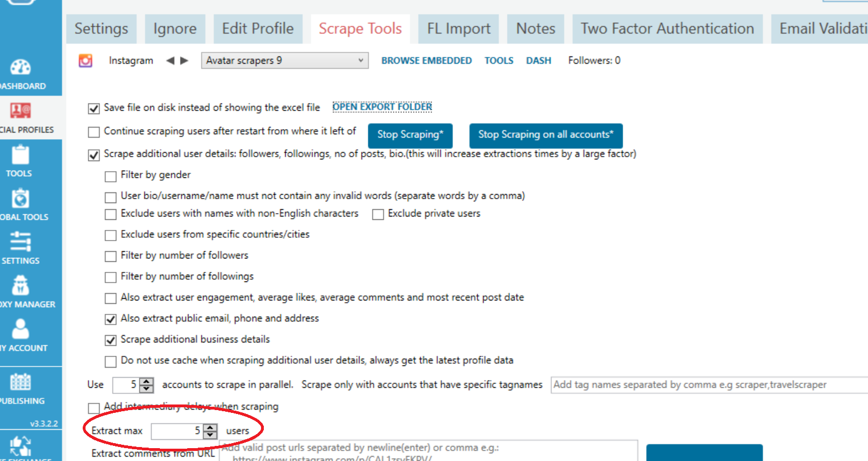868x461 pixels.
Task: Toggle Scrape additional user details checkbox
Action: 94,155
